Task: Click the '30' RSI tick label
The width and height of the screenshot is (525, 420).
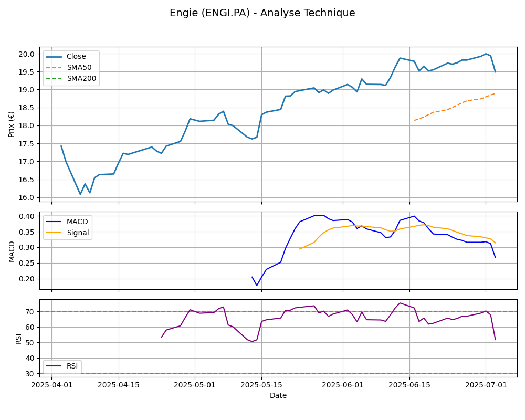Action: tap(30, 374)
